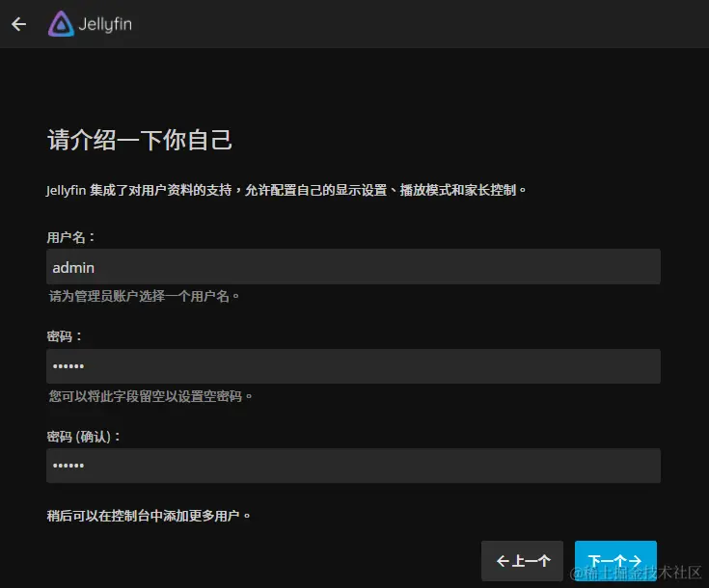Focus the 密码 (确认) confirm password field
709x588 pixels.
353,466
